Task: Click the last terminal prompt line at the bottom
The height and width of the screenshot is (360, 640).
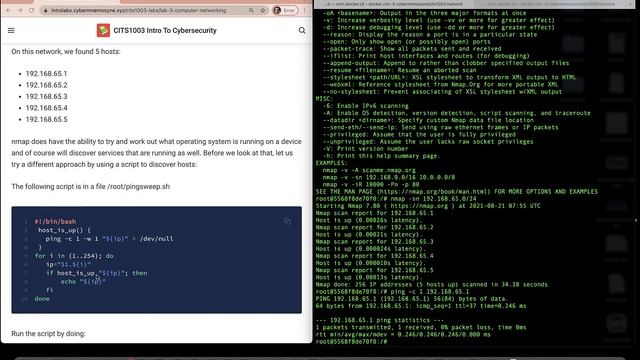Action: click(351, 341)
